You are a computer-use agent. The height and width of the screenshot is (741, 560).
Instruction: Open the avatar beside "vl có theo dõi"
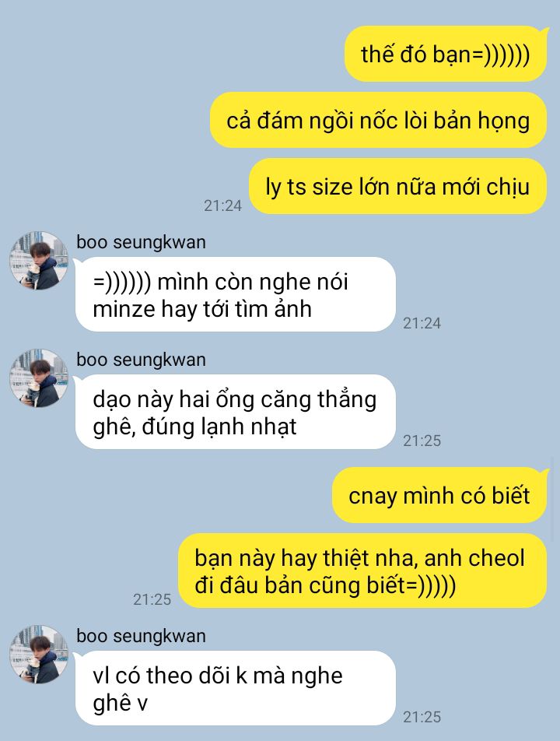[x=39, y=654]
